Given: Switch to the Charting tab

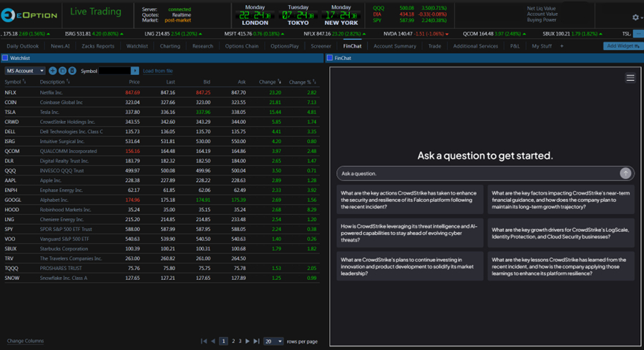Looking at the screenshot, I should tap(170, 46).
